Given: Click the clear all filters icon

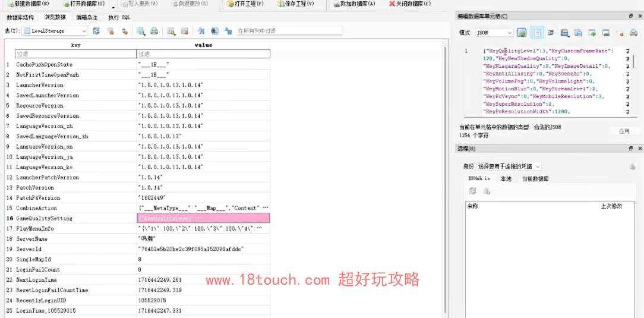Looking at the screenshot, I should click(110, 31).
